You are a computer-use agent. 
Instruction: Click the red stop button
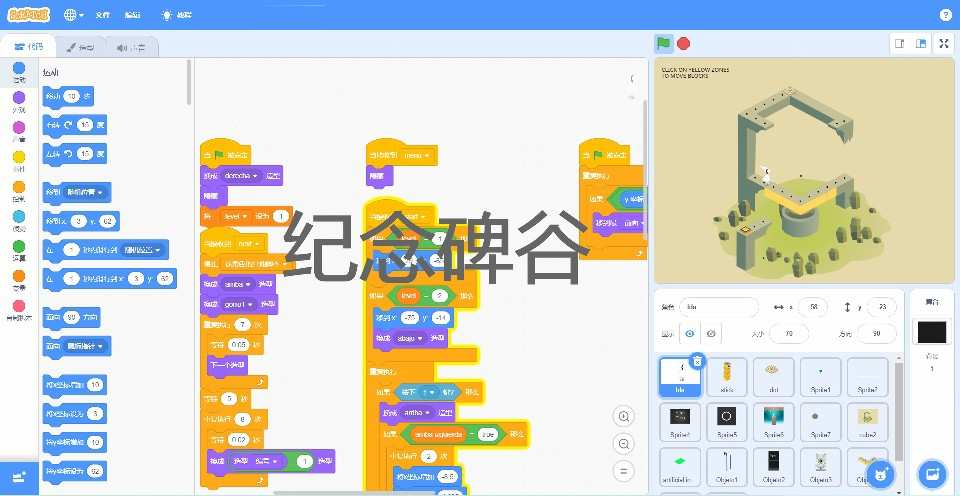[x=684, y=43]
